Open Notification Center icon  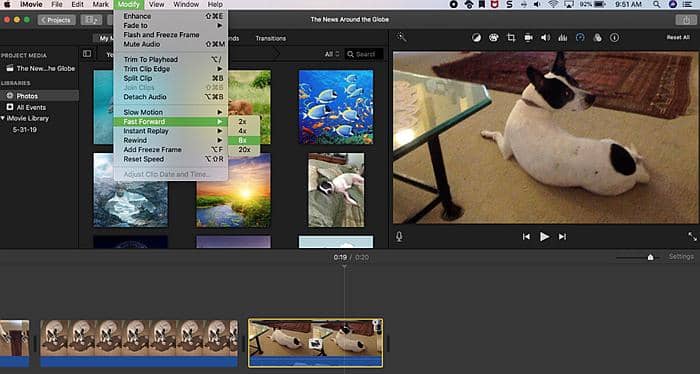click(x=688, y=4)
